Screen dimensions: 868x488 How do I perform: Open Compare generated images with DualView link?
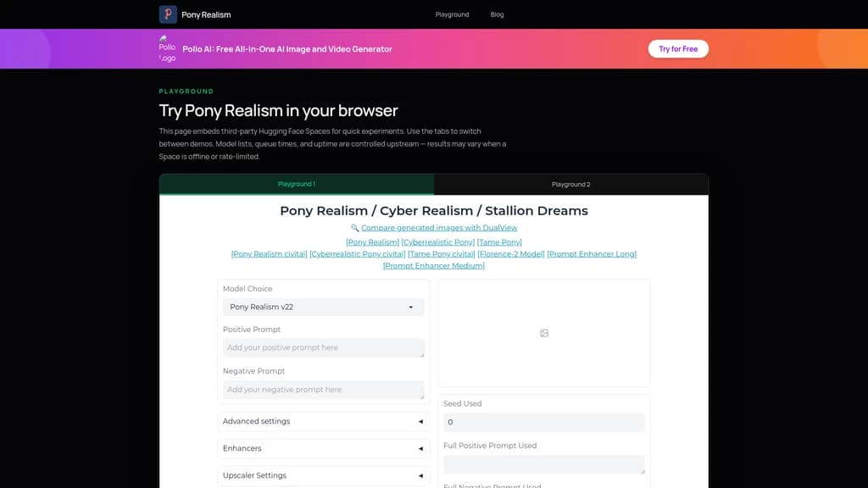click(x=439, y=228)
